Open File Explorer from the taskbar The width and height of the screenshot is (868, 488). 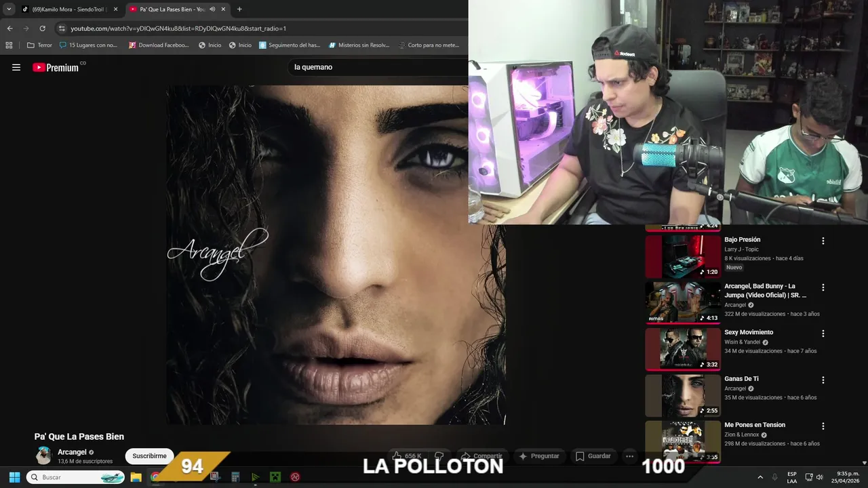pyautogui.click(x=136, y=477)
